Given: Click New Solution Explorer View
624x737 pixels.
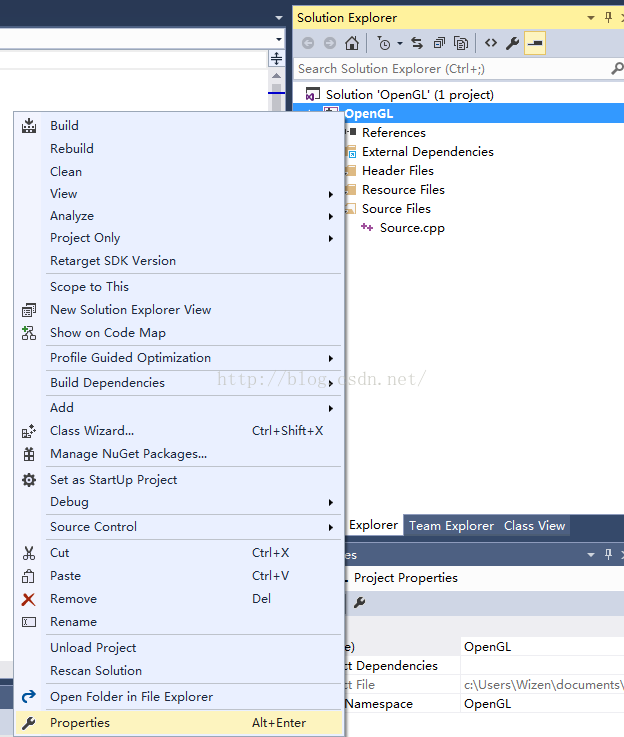Looking at the screenshot, I should pyautogui.click(x=179, y=310).
